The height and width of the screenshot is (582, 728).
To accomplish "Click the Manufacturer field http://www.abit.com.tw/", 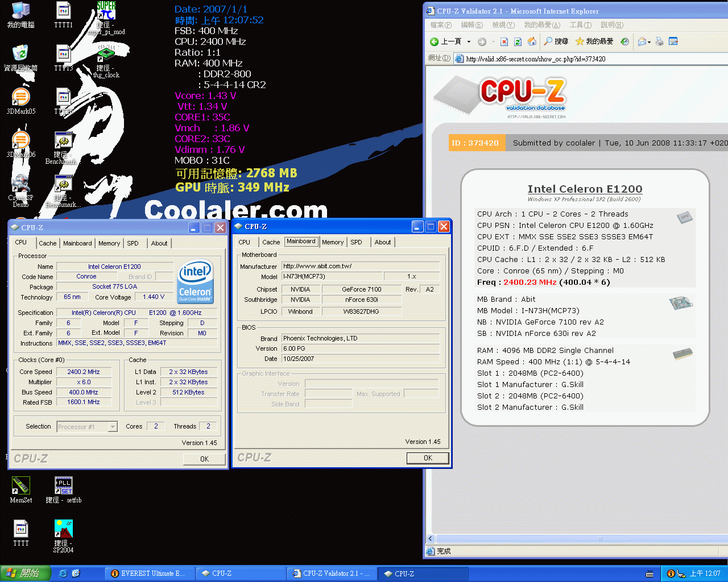I will [361, 266].
